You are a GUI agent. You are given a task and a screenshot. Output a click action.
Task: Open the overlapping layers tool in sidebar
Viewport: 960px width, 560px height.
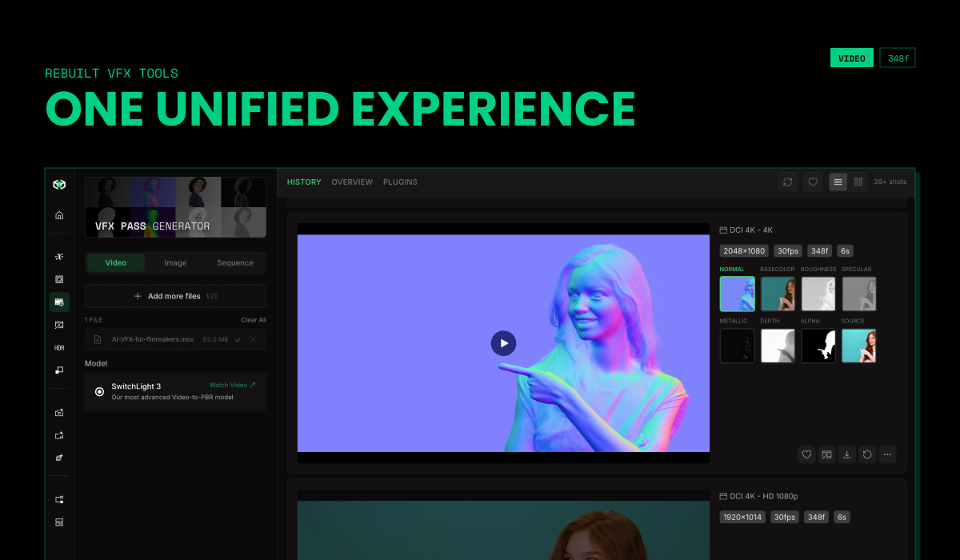pyautogui.click(x=59, y=370)
